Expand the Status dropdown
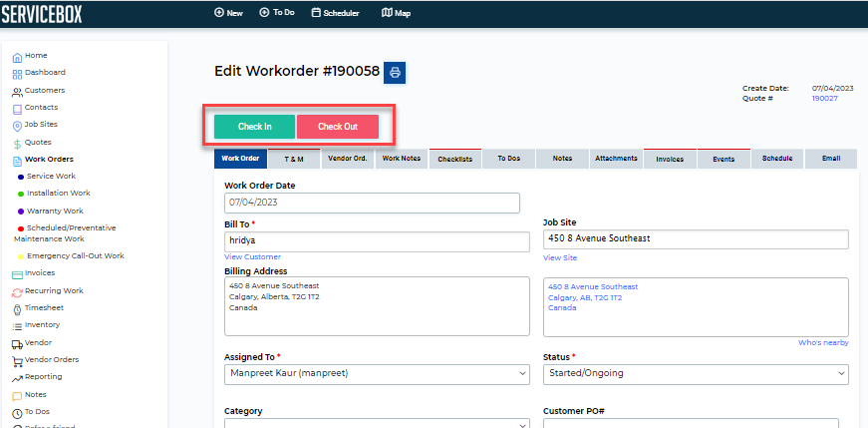This screenshot has width=868, height=428. (x=696, y=374)
